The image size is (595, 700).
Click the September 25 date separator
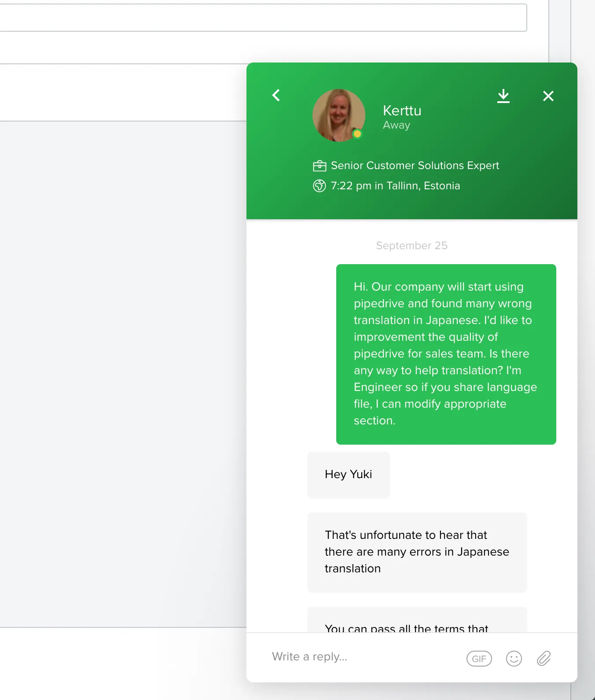click(x=411, y=246)
